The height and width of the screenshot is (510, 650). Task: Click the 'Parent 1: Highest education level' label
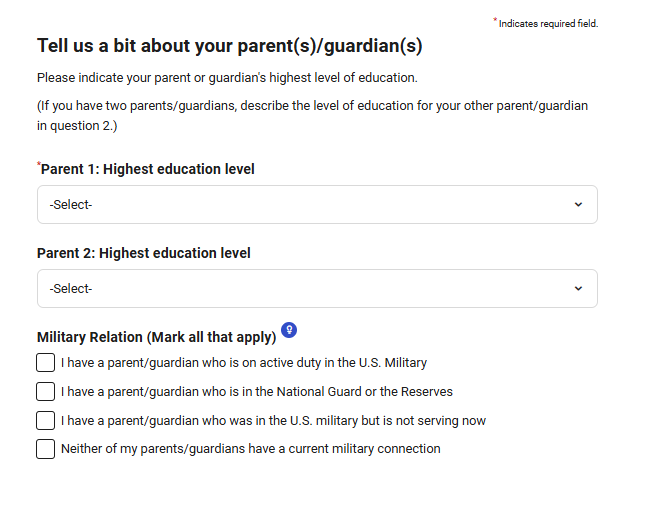(x=148, y=169)
